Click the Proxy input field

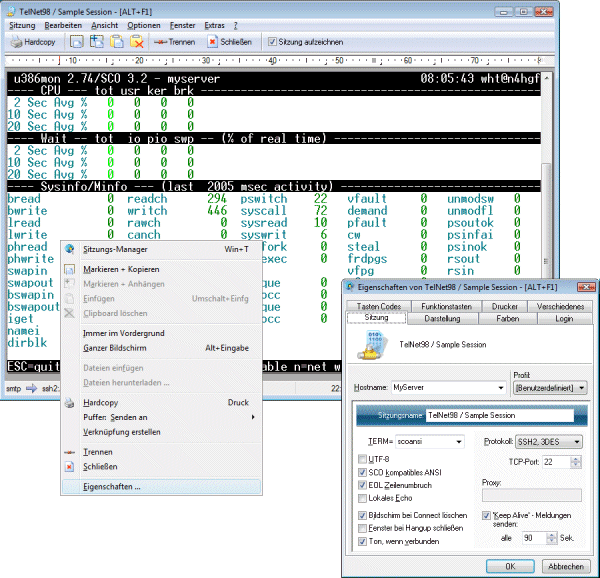click(532, 495)
